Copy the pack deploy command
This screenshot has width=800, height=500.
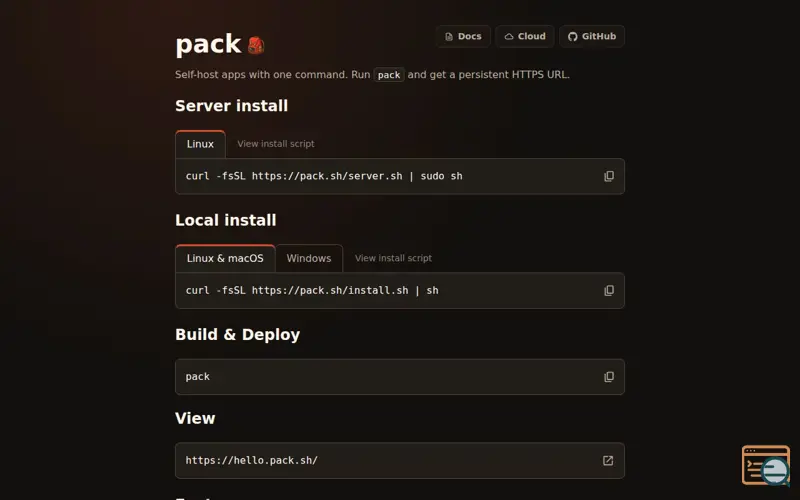click(x=609, y=377)
